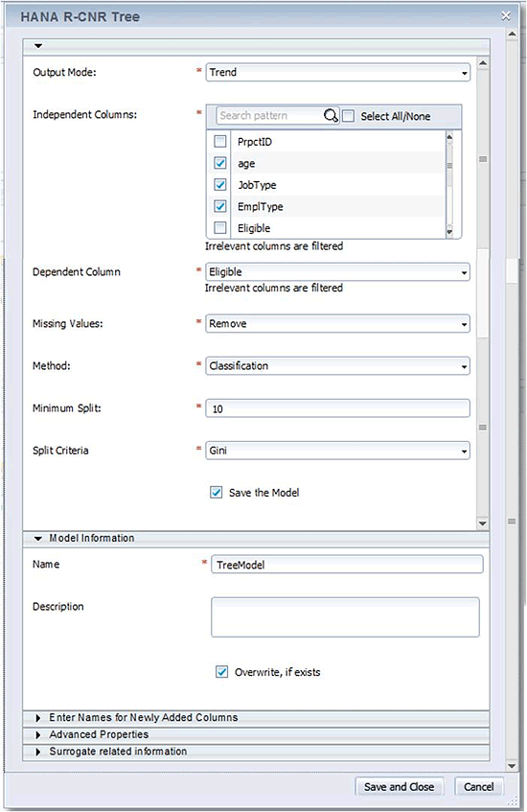This screenshot has height=812, width=527.
Task: Toggle the Save the Model checkbox
Action: 216,493
